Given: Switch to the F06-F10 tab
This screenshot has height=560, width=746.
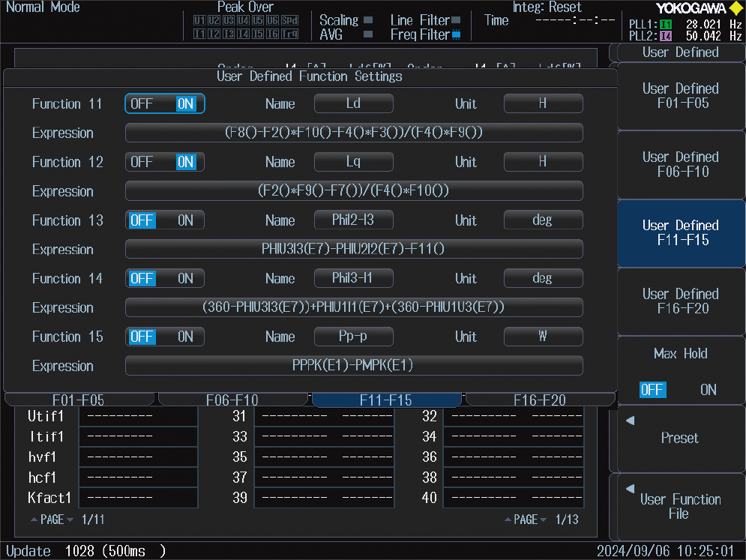Looking at the screenshot, I should click(x=232, y=400).
